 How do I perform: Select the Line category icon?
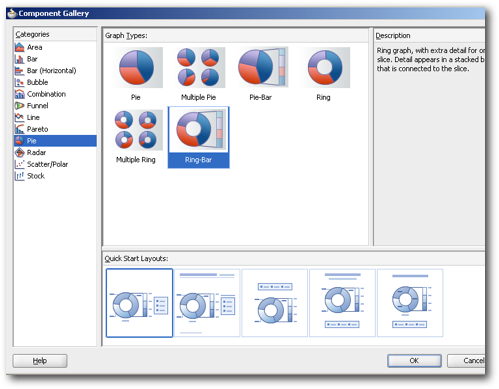pyautogui.click(x=20, y=117)
